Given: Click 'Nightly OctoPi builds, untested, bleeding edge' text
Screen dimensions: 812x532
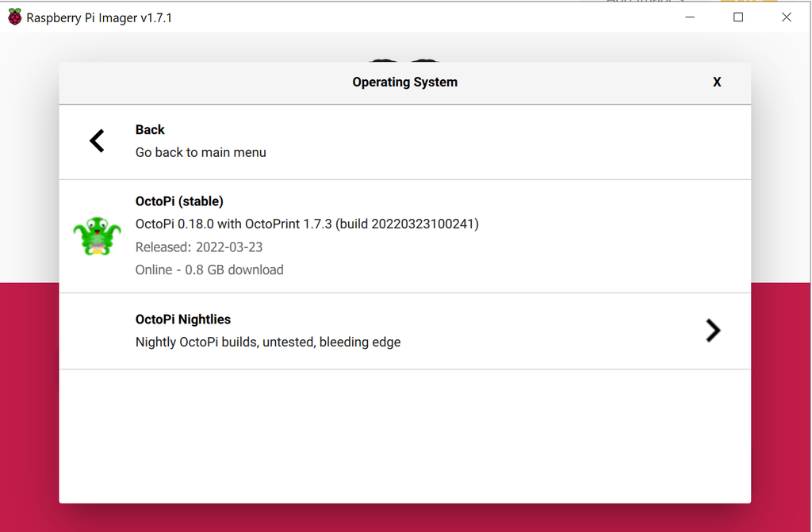Looking at the screenshot, I should click(x=268, y=342).
